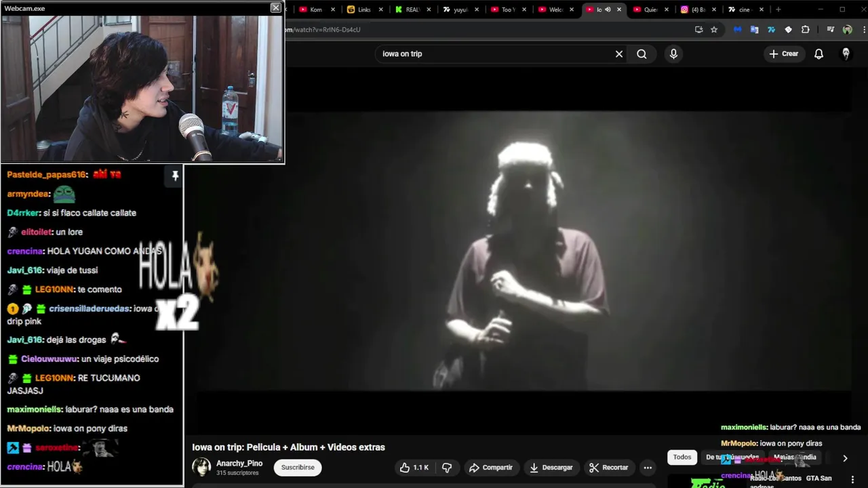Viewport: 868px width, 488px height.
Task: Open the Crear upload button
Action: [x=784, y=54]
